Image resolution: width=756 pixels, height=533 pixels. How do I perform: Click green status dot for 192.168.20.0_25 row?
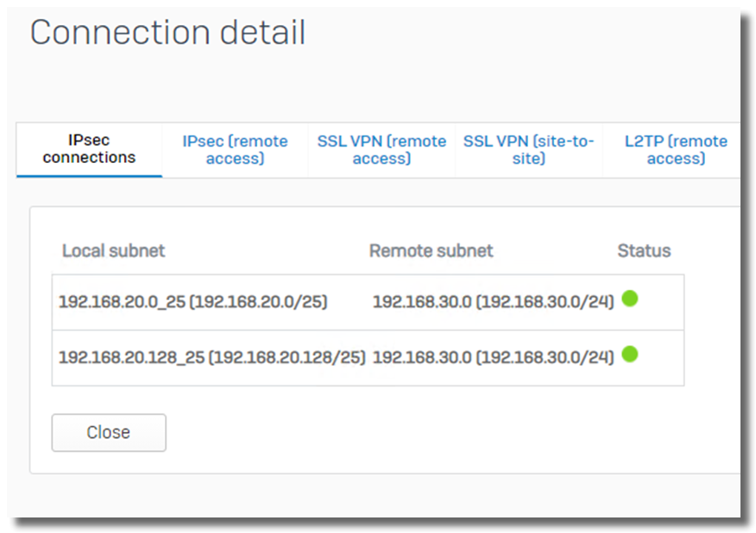point(630,298)
